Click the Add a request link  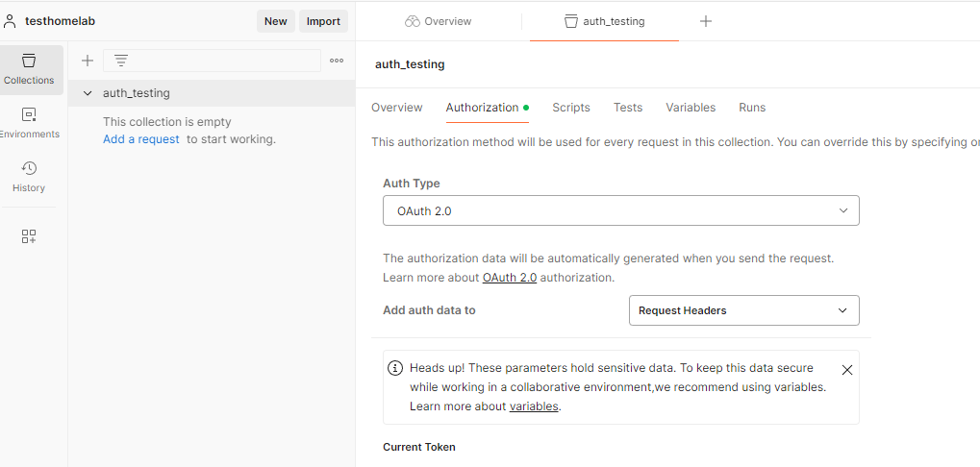(x=141, y=139)
